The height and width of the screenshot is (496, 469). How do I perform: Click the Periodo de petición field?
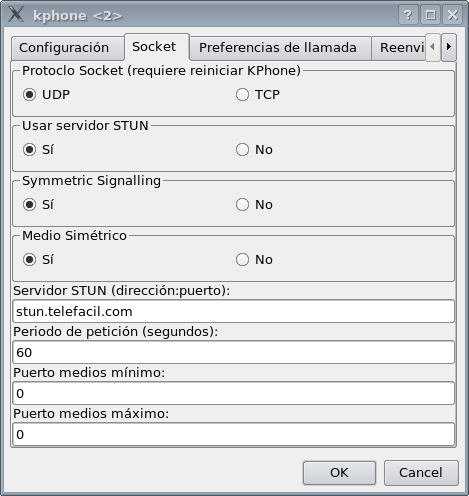[233, 352]
